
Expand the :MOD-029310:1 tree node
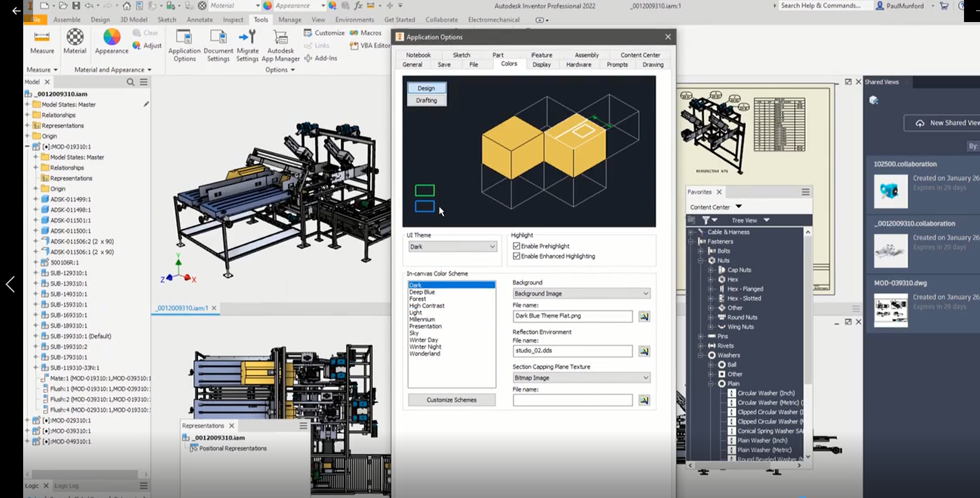coord(28,420)
